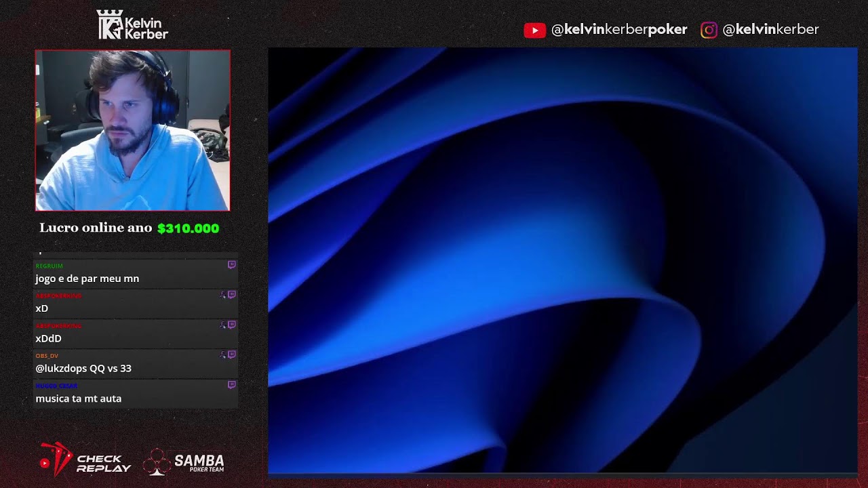Image resolution: width=868 pixels, height=488 pixels.
Task: Click the chat message 'xDdD'
Action: pos(48,338)
